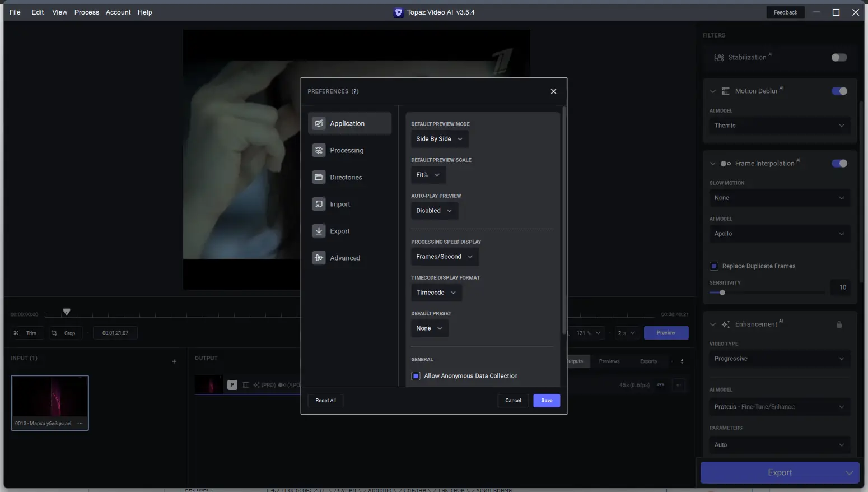Adjust the duplicate frames Sensitivity slider
This screenshot has height=492, width=868.
pyautogui.click(x=723, y=292)
